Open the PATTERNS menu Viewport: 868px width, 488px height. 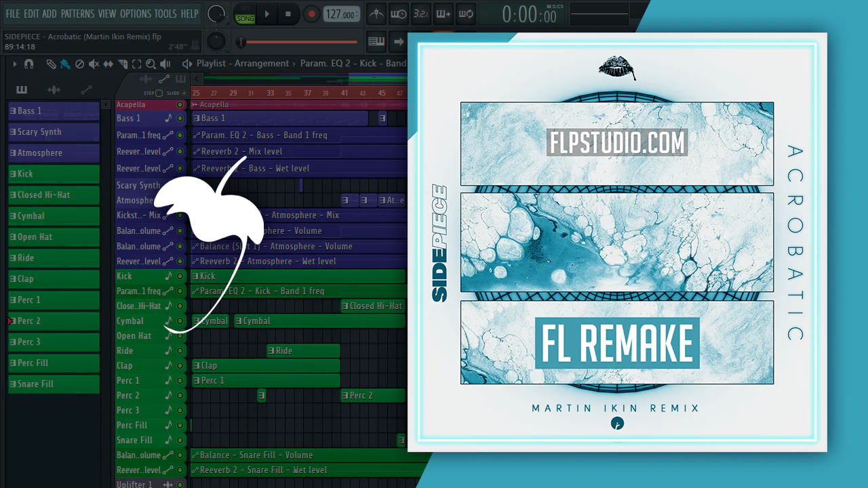[x=78, y=14]
